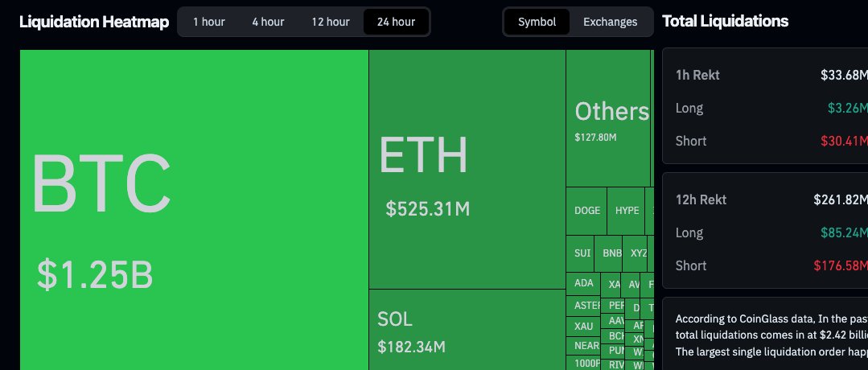Click the Liquidation Heatmap heading
Screen dimensions: 868x370
94,22
